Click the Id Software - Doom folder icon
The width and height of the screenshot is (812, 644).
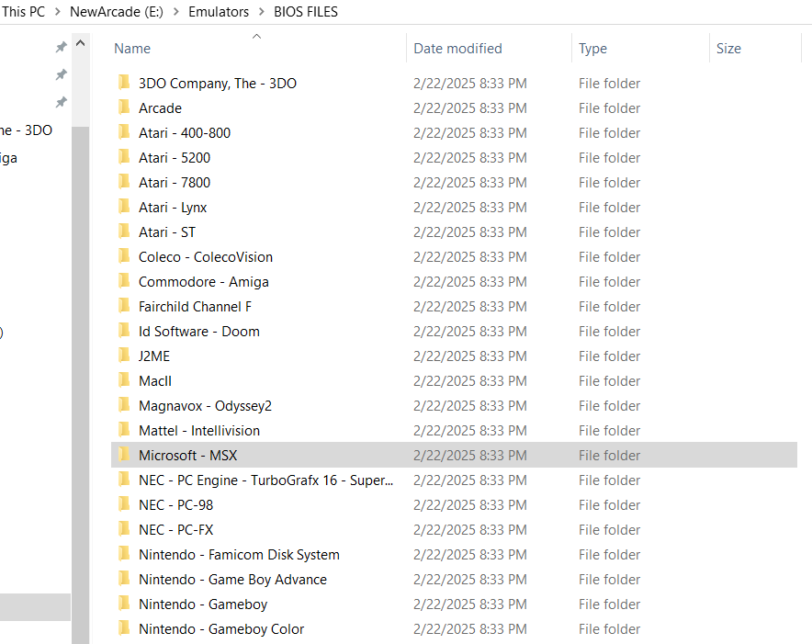[124, 332]
